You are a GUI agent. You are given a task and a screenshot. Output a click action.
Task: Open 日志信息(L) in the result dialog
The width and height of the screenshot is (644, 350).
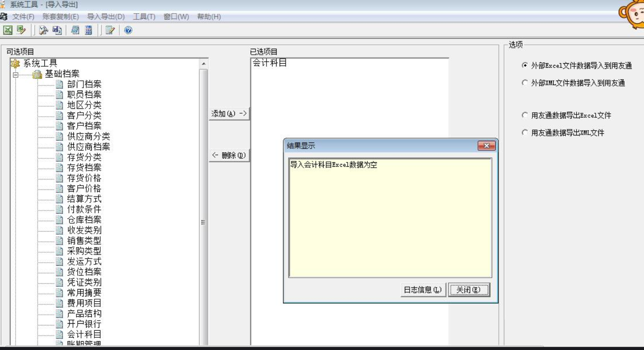(423, 290)
